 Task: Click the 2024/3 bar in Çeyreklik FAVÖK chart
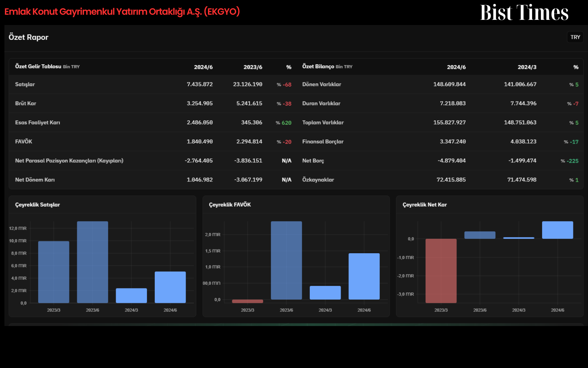pyautogui.click(x=325, y=293)
